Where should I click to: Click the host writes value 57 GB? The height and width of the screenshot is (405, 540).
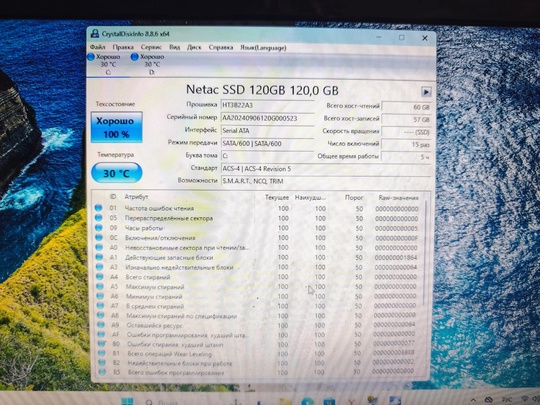click(x=407, y=120)
